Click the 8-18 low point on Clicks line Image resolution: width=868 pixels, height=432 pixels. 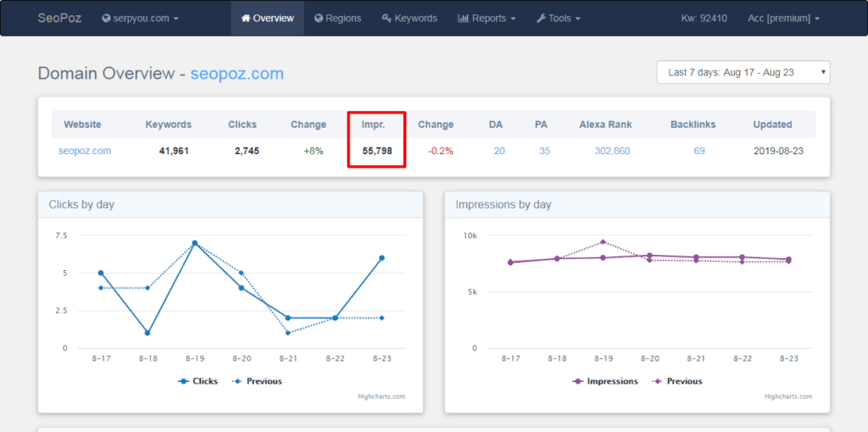pyautogui.click(x=147, y=333)
